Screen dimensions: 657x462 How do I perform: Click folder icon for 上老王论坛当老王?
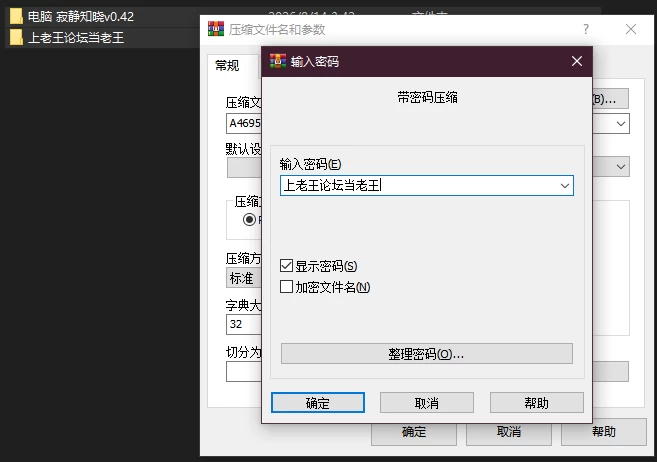(16, 37)
